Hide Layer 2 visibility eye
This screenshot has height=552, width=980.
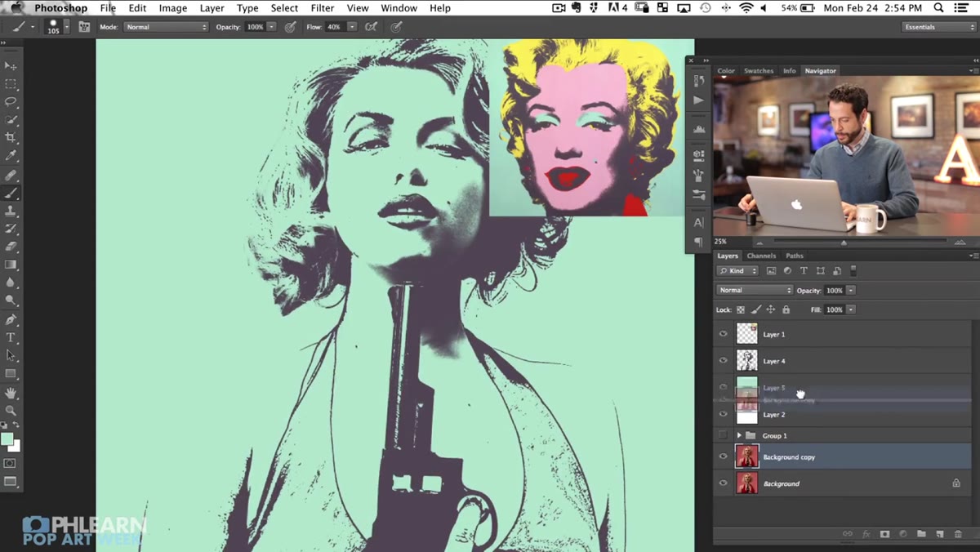pos(723,414)
